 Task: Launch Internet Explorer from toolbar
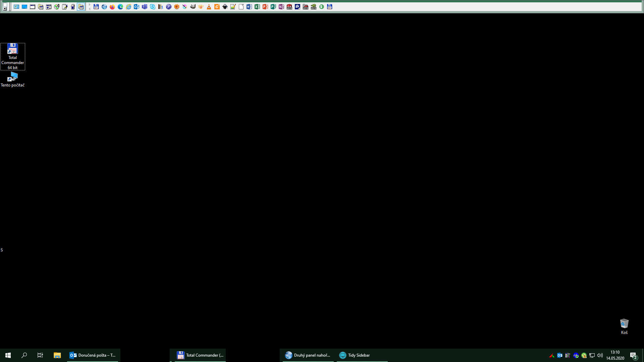click(x=128, y=7)
